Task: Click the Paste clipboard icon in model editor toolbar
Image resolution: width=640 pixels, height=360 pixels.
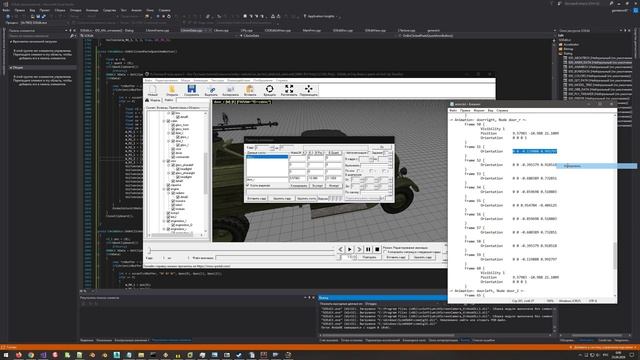Action: click(250, 91)
